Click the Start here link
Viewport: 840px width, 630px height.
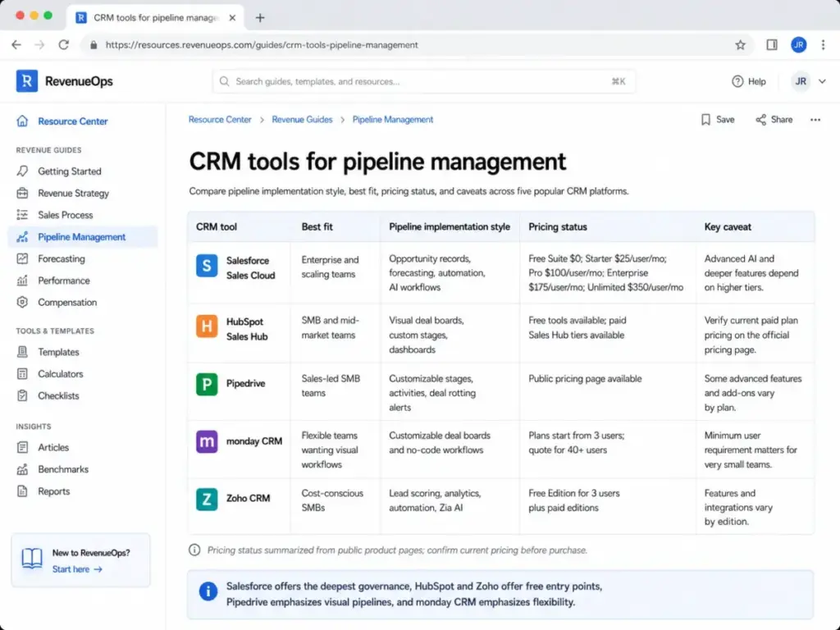tap(77, 569)
